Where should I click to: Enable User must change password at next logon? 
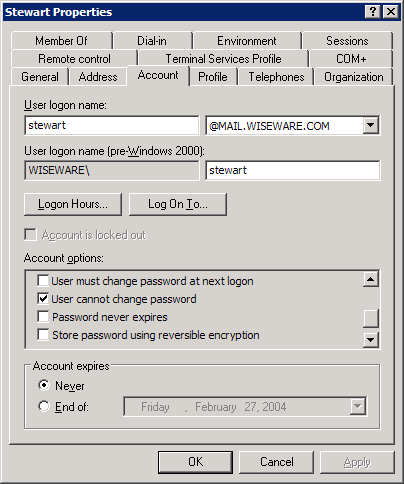[43, 281]
